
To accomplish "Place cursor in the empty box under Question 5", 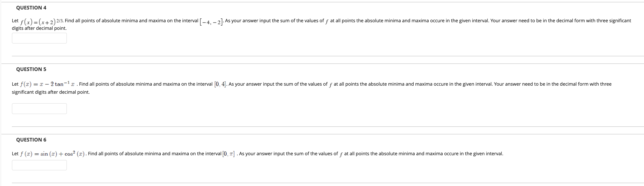I will click(x=39, y=108).
